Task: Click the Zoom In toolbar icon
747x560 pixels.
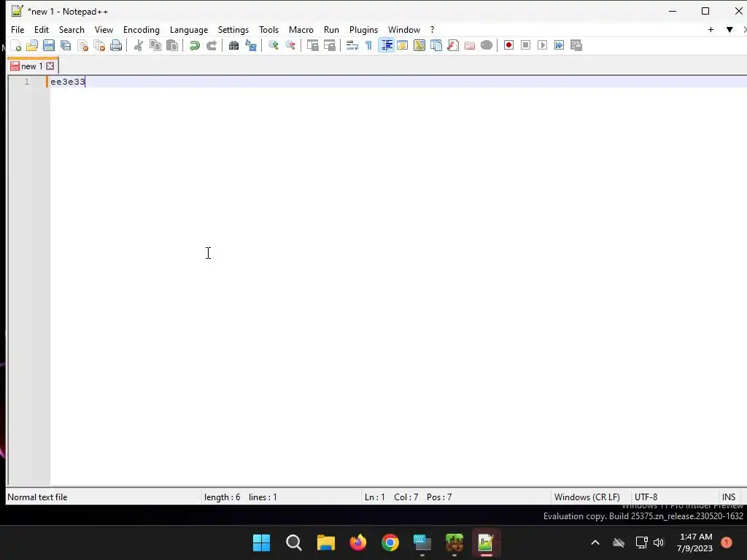Action: 273,45
